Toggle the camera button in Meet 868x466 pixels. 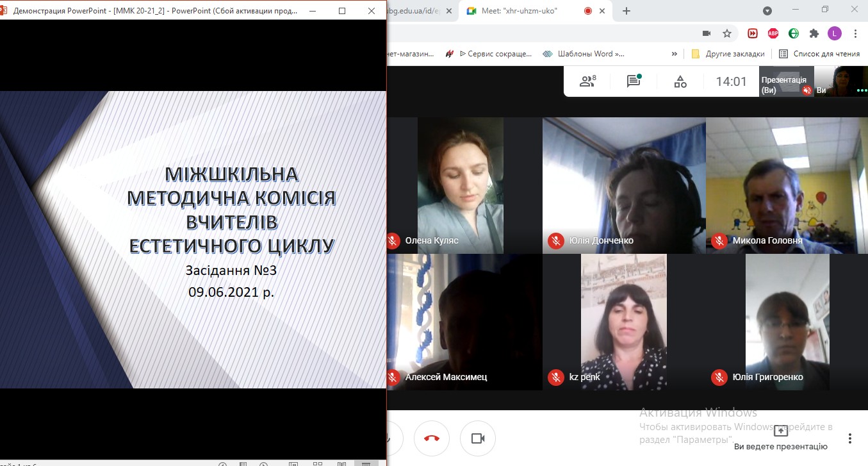point(477,438)
